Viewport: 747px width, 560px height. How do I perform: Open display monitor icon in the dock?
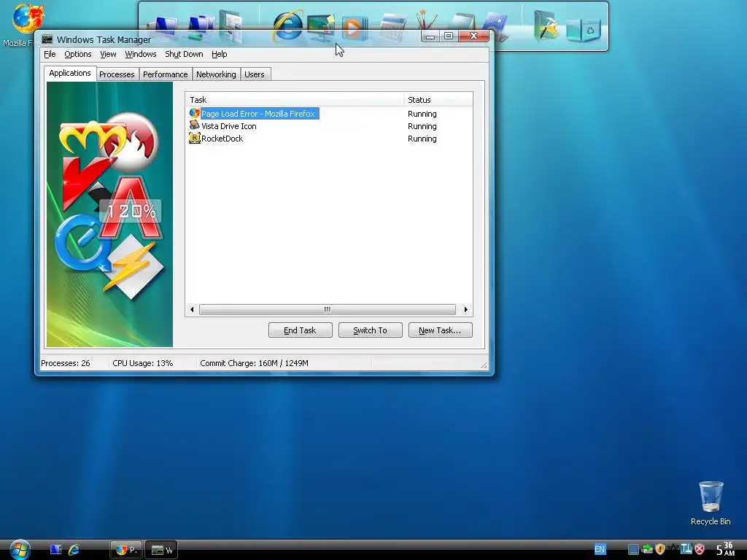point(321,27)
